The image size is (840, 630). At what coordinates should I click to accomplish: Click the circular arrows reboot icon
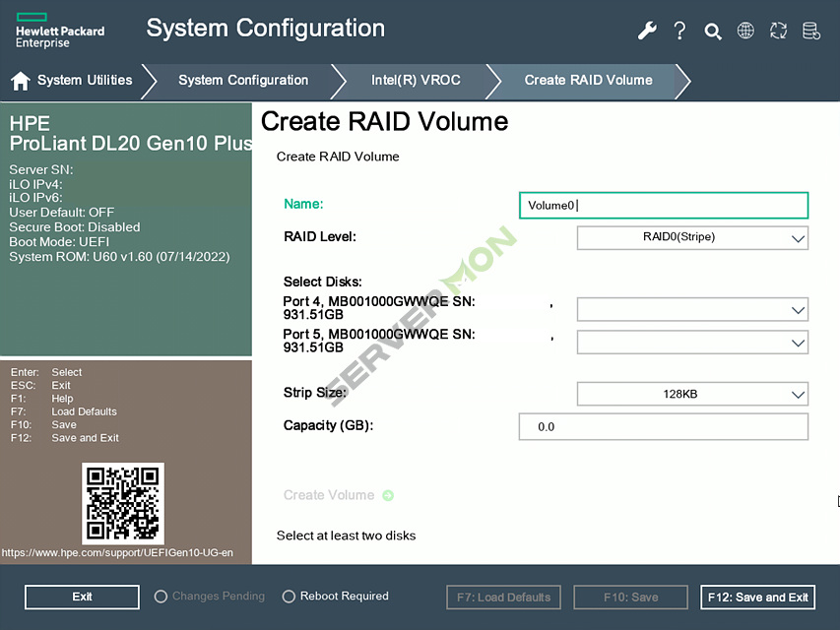(x=778, y=31)
